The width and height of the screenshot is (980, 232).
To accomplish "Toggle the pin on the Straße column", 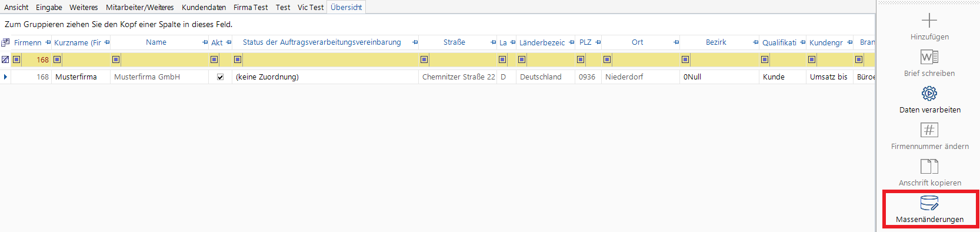I will (494, 42).
